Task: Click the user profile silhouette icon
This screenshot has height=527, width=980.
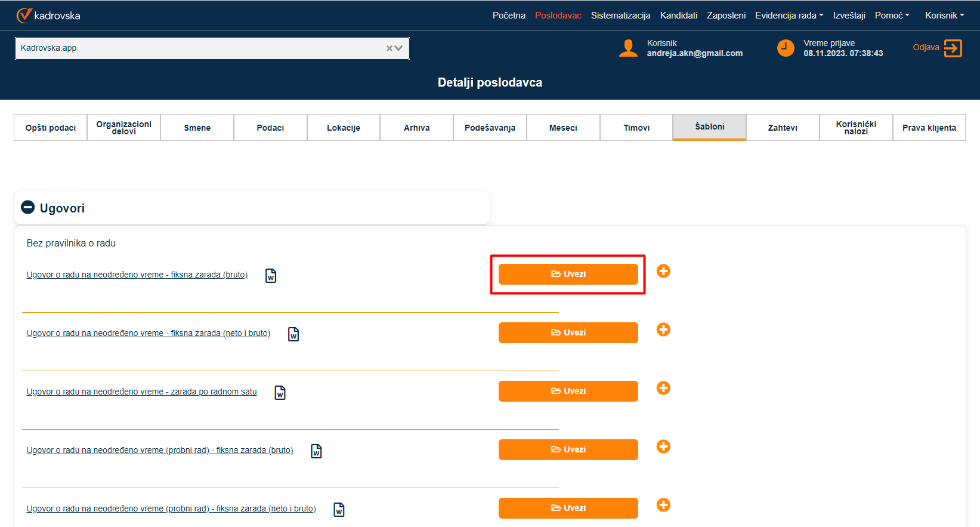Action: tap(628, 48)
